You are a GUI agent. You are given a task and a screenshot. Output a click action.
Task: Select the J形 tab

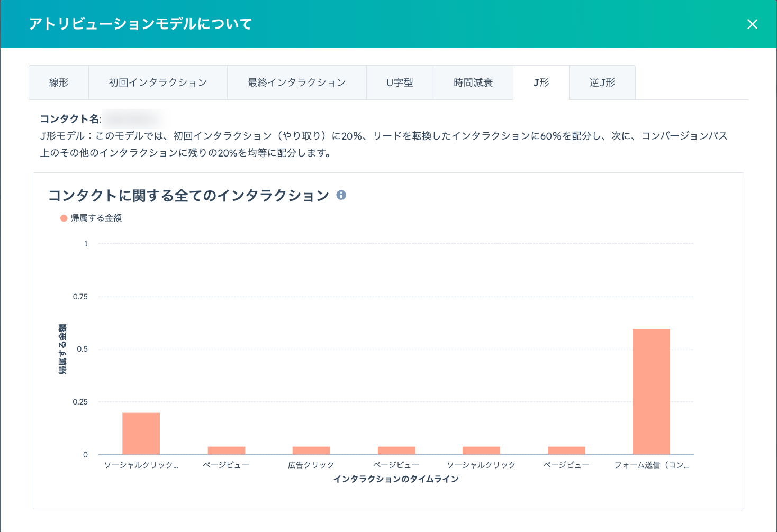pos(541,82)
